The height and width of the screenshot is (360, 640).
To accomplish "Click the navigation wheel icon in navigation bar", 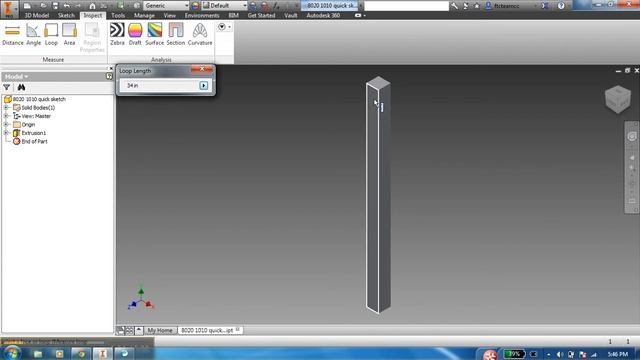I will (631, 136).
